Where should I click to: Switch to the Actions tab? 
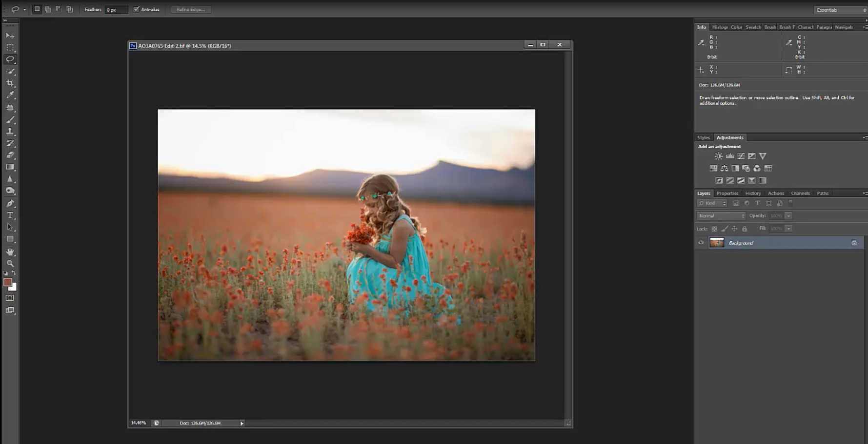(776, 193)
